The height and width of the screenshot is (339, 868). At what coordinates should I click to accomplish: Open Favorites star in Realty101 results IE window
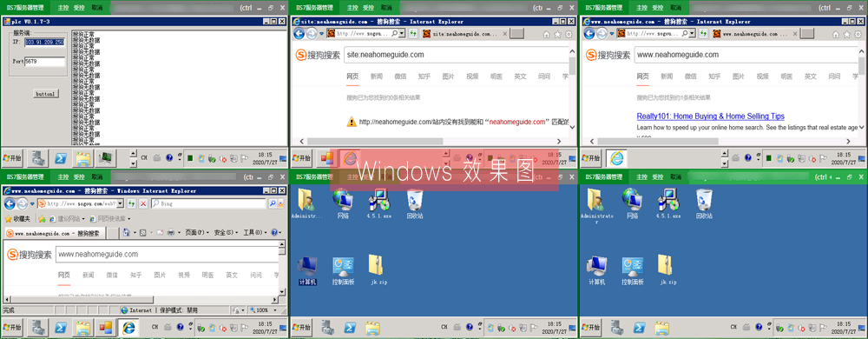pos(847,34)
